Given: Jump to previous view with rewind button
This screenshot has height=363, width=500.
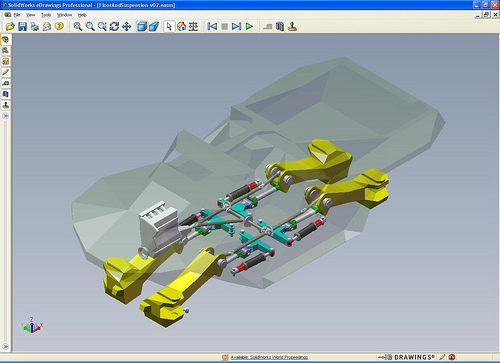Looking at the screenshot, I should click(212, 26).
